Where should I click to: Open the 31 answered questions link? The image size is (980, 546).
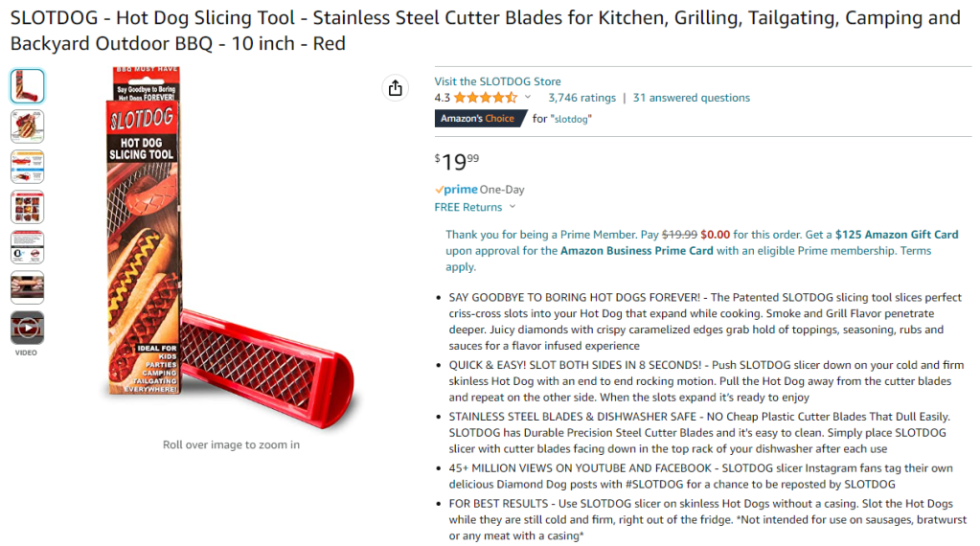tap(692, 98)
